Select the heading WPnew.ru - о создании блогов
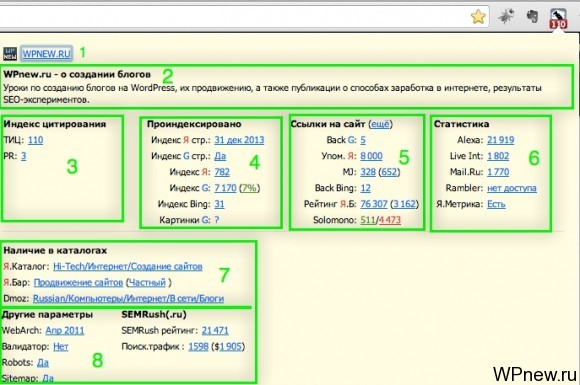580x385 pixels. (x=77, y=74)
